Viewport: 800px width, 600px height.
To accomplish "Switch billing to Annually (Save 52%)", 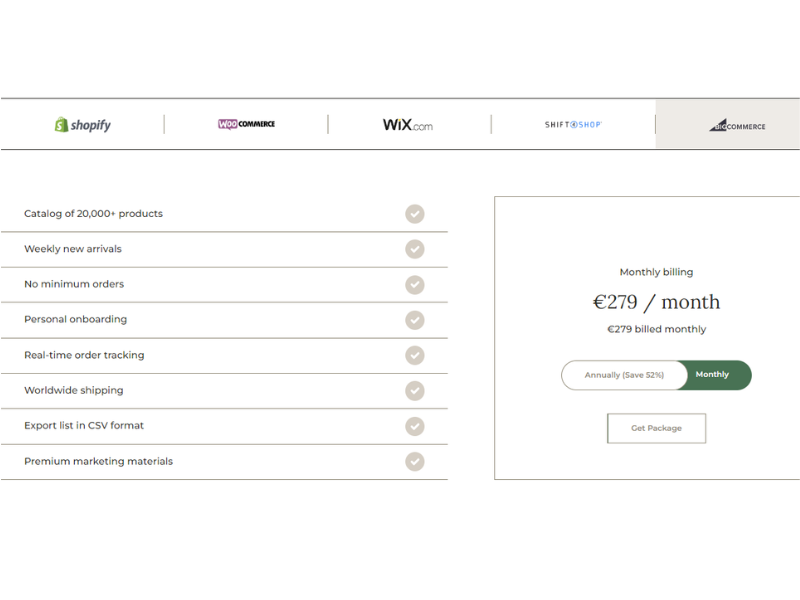I will [624, 375].
